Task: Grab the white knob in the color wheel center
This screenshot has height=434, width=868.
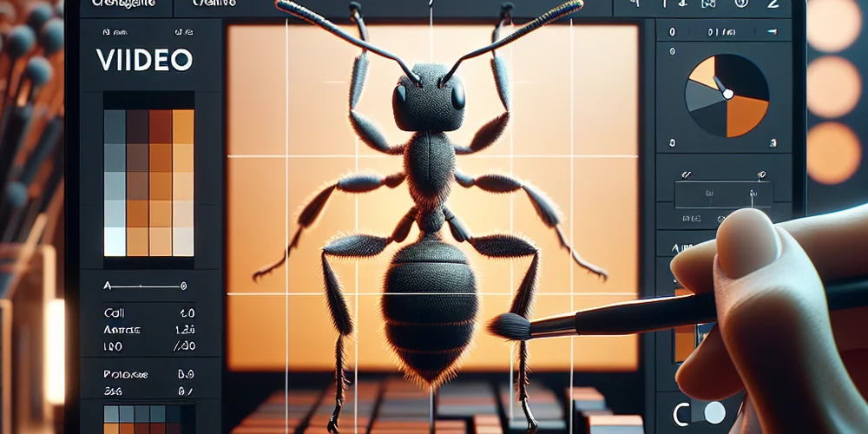Action: [x=728, y=94]
